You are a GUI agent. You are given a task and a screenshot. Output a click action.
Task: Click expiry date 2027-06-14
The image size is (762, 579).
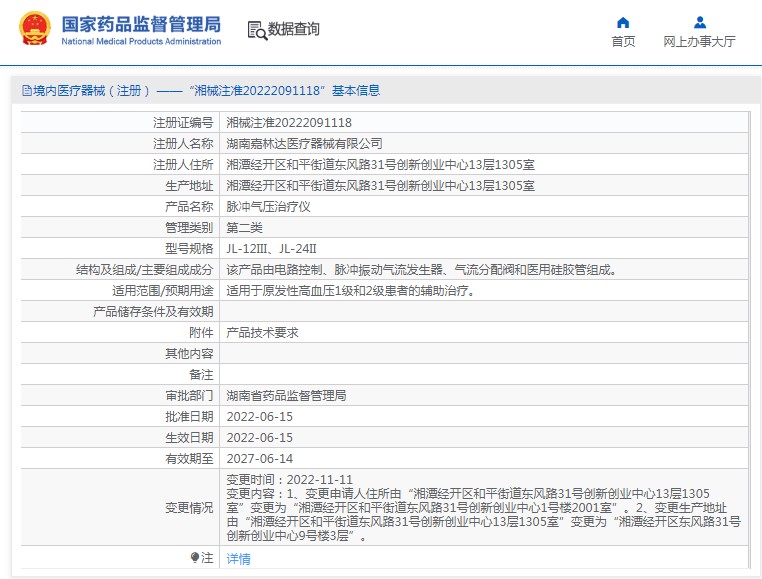260,458
